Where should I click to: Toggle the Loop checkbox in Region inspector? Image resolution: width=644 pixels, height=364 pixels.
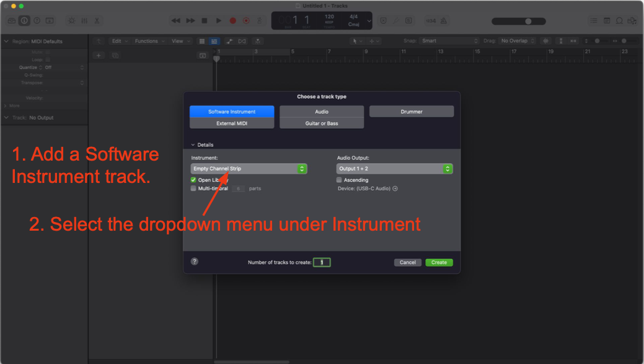tap(48, 60)
